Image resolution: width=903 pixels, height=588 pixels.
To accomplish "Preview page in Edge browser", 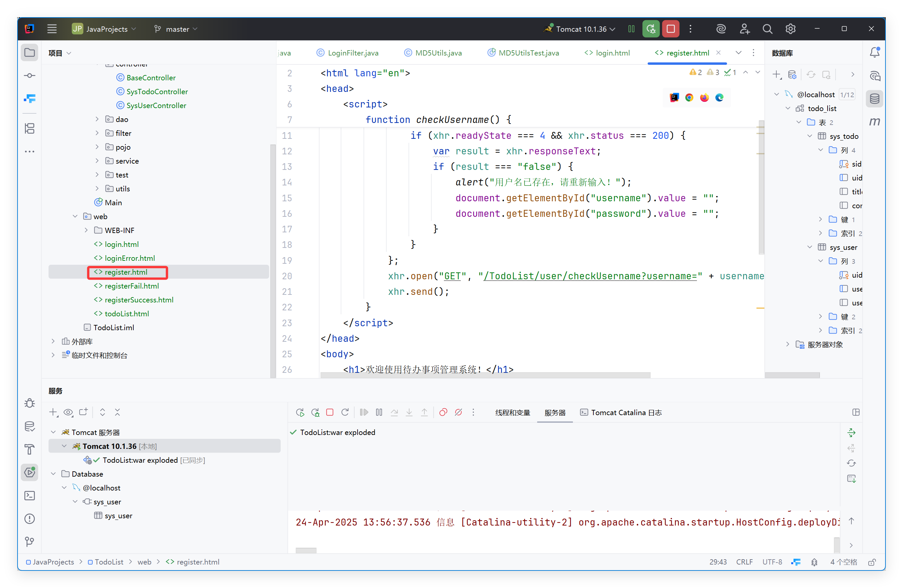I will [x=719, y=98].
